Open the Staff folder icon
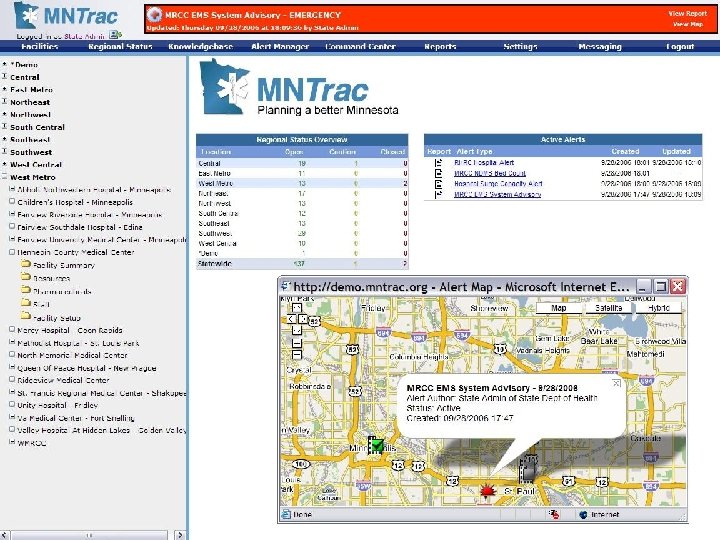The height and width of the screenshot is (540, 720). coord(26,303)
